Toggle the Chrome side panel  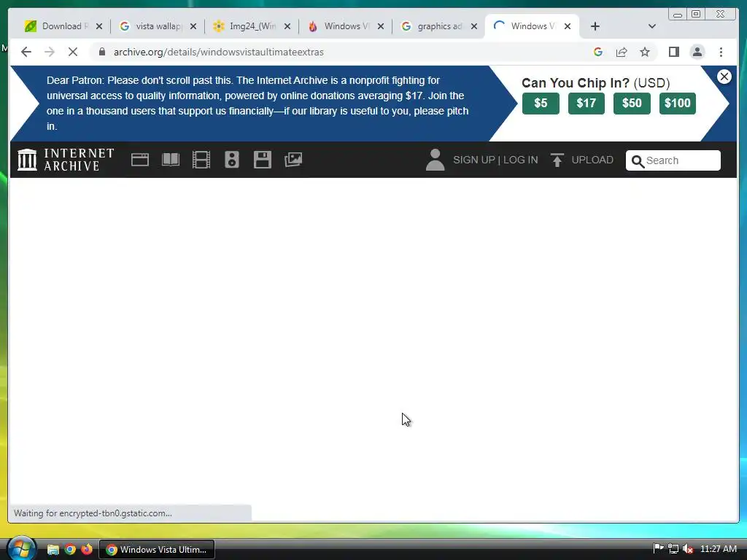[x=673, y=52]
